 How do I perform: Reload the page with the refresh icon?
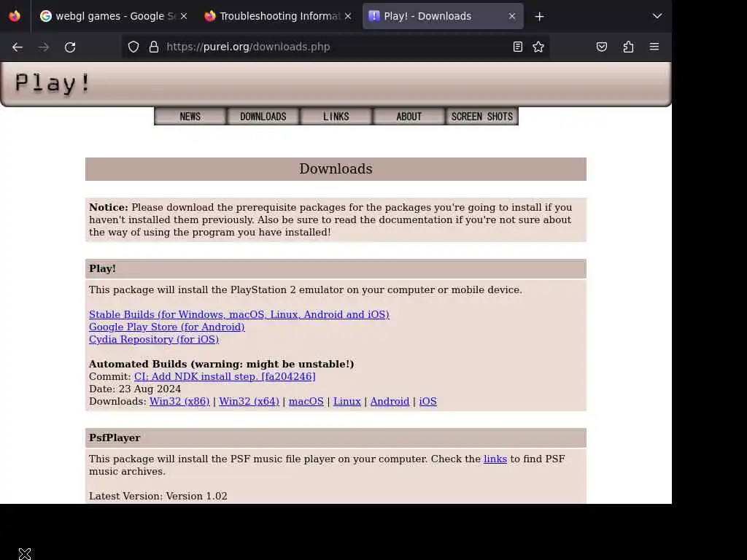click(x=70, y=47)
